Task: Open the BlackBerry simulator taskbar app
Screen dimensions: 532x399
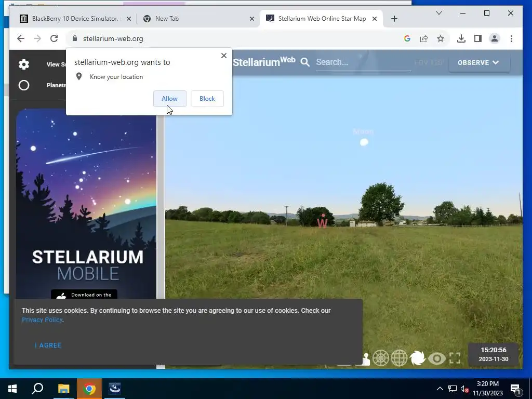Action: pyautogui.click(x=115, y=389)
